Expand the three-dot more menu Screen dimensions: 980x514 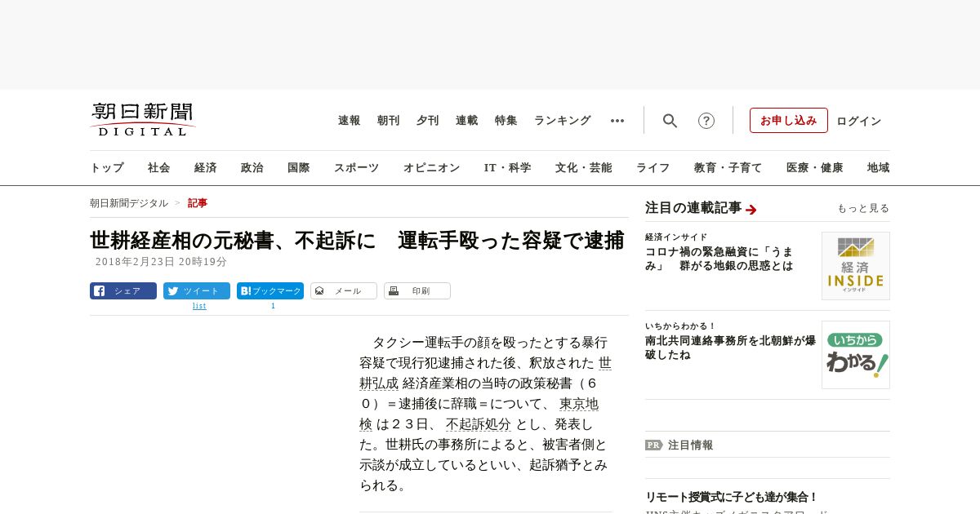tap(617, 121)
